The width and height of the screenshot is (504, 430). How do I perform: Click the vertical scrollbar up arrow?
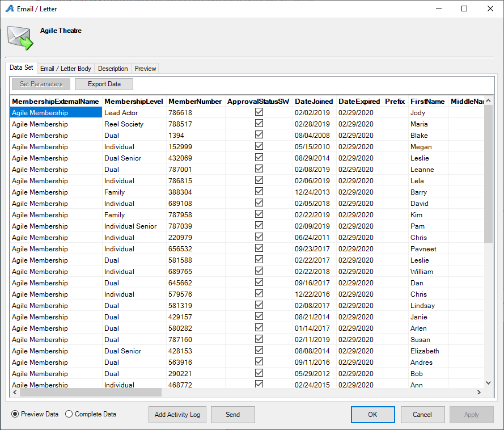click(489, 100)
